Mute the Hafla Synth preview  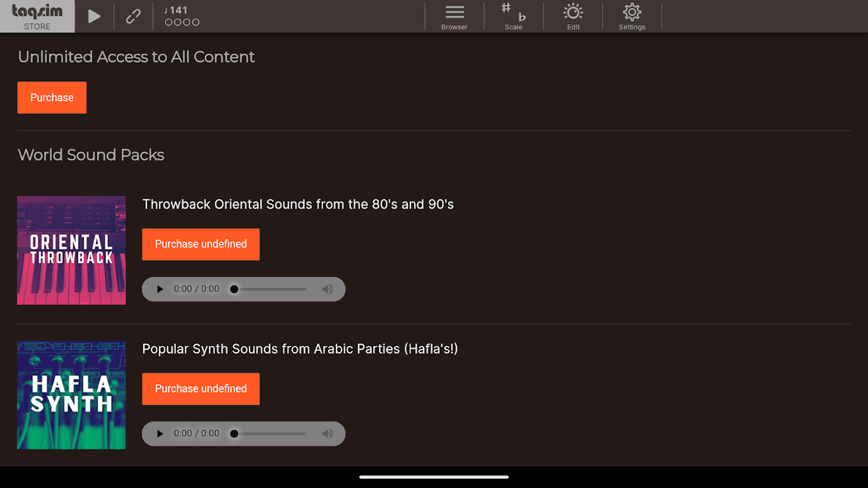328,434
